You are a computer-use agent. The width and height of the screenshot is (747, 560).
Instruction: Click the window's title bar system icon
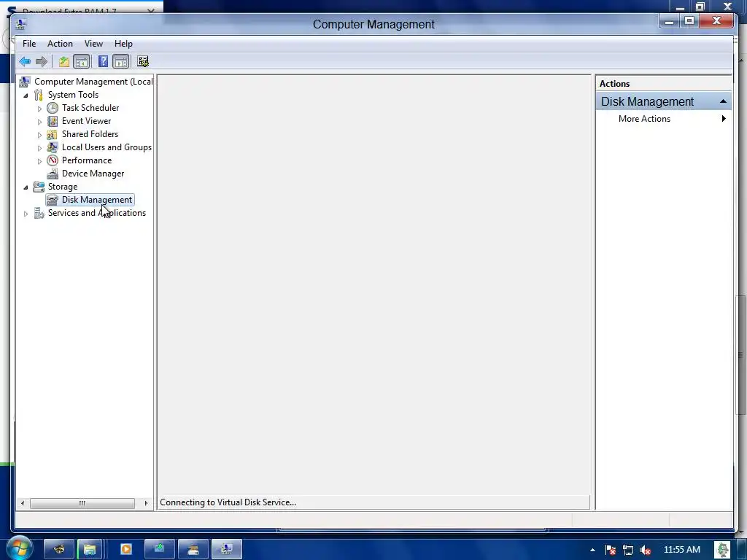coord(21,24)
